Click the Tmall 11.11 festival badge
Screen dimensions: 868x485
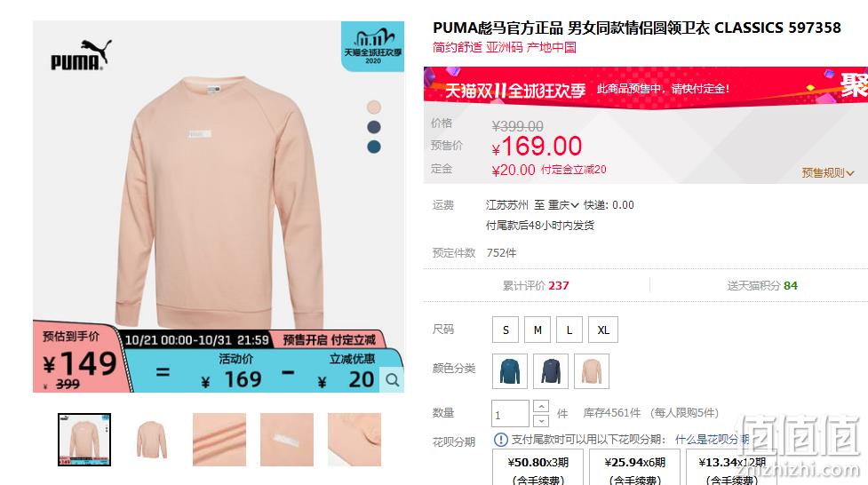(x=372, y=46)
